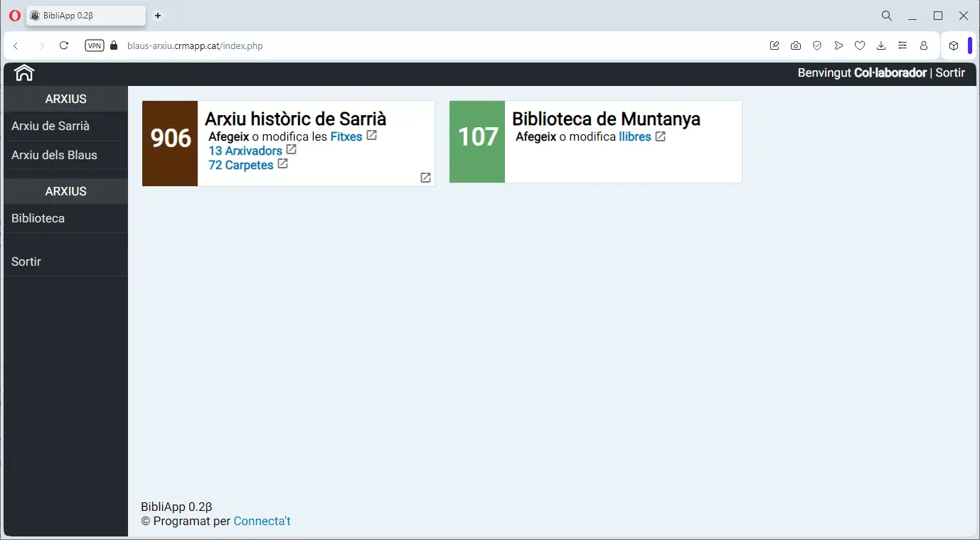Toggle the VPN badge in address bar

coord(95,45)
